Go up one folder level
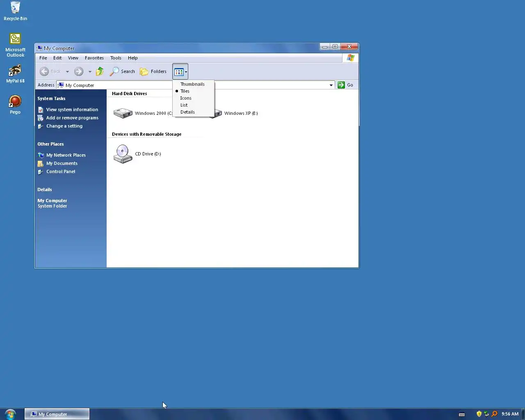Screen dimensions: 525x420 (100, 71)
